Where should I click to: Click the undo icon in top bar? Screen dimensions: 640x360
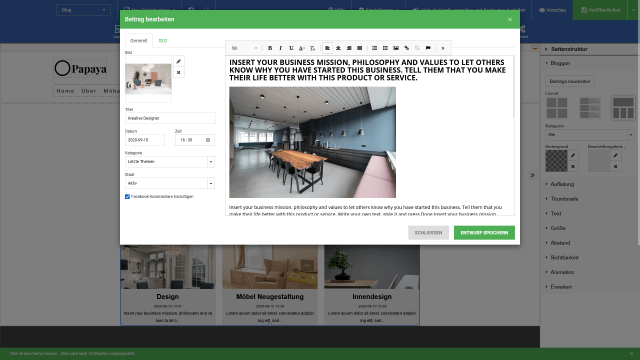(191, 10)
